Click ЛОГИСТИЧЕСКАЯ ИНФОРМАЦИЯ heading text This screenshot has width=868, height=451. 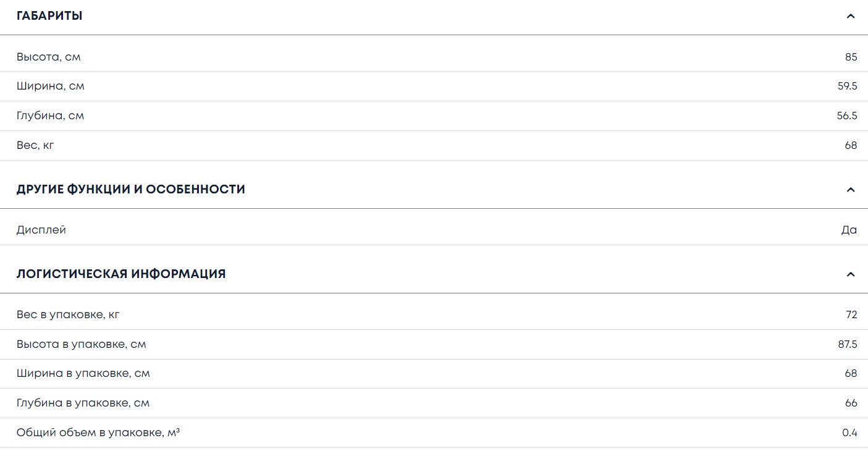(x=121, y=274)
